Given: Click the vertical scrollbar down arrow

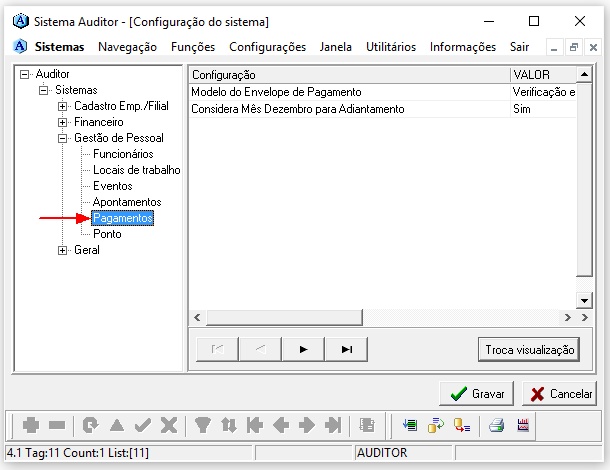Looking at the screenshot, I should (x=584, y=300).
